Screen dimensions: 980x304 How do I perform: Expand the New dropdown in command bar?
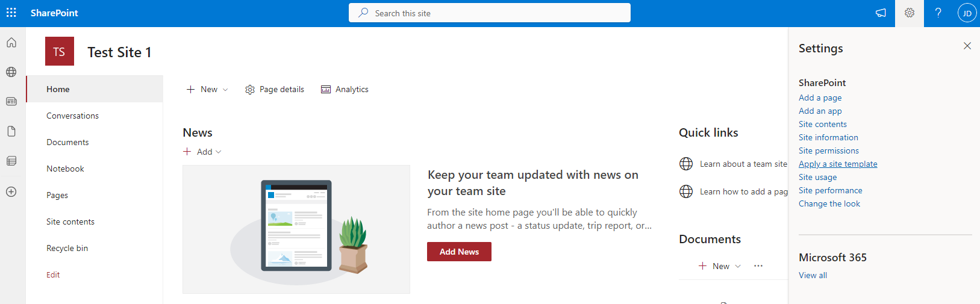pos(207,89)
